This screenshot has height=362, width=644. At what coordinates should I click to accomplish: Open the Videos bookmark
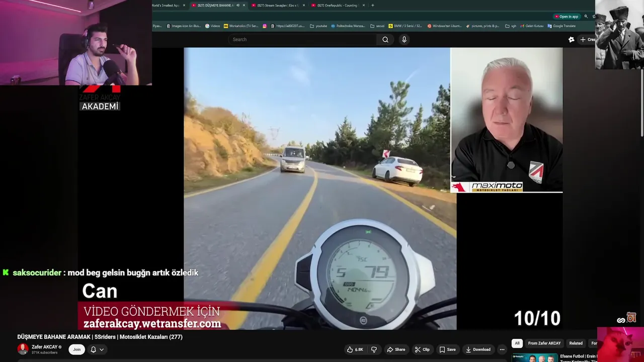point(213,26)
